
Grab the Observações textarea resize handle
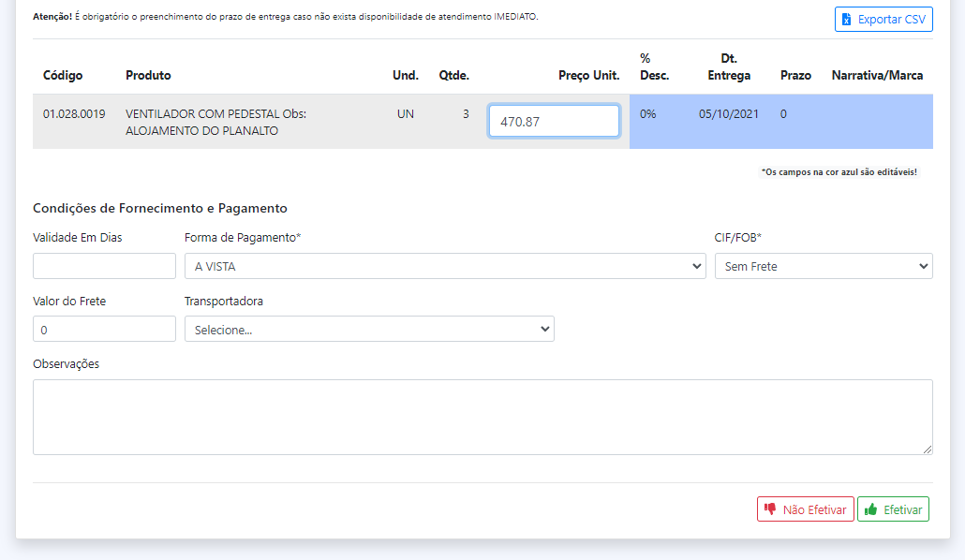pos(928,449)
